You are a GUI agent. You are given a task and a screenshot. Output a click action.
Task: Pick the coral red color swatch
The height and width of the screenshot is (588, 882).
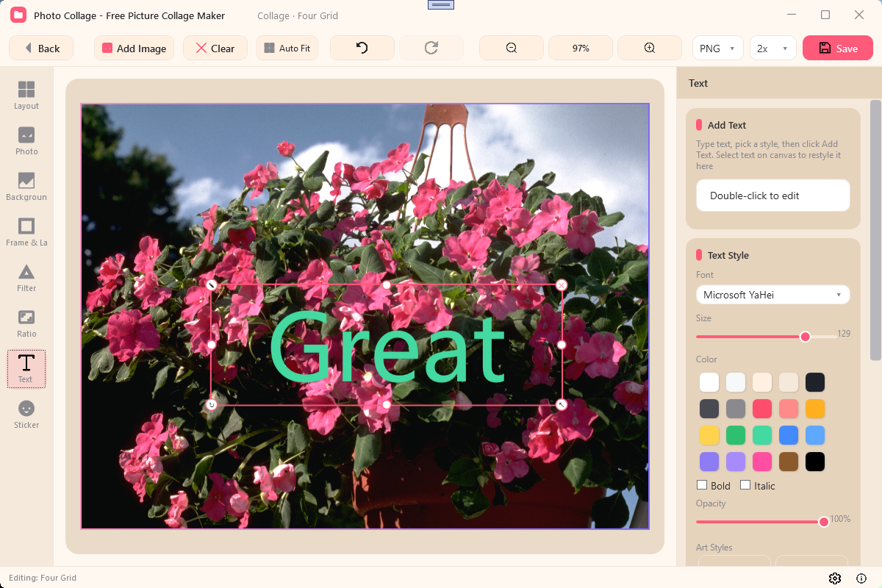762,409
